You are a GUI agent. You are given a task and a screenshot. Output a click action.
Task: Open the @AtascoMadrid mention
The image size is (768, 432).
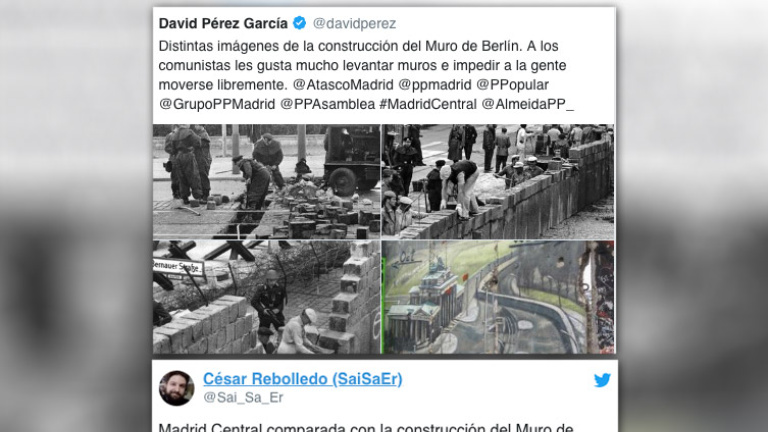343,85
